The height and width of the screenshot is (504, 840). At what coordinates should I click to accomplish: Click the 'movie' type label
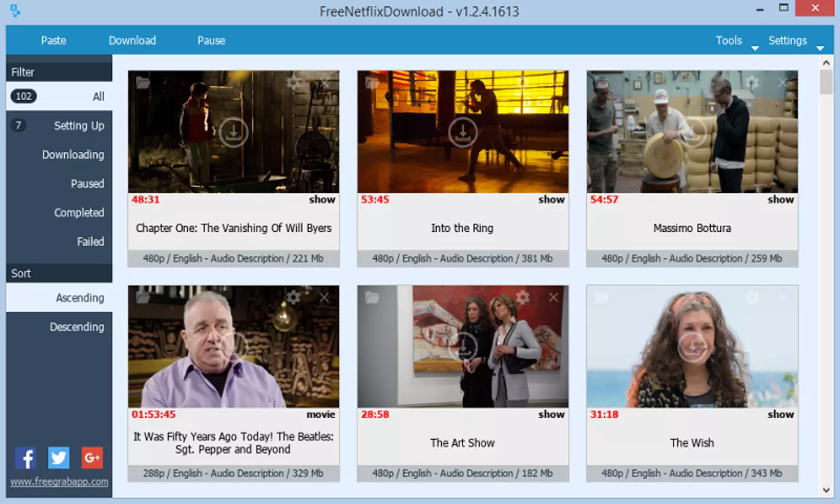(x=321, y=415)
